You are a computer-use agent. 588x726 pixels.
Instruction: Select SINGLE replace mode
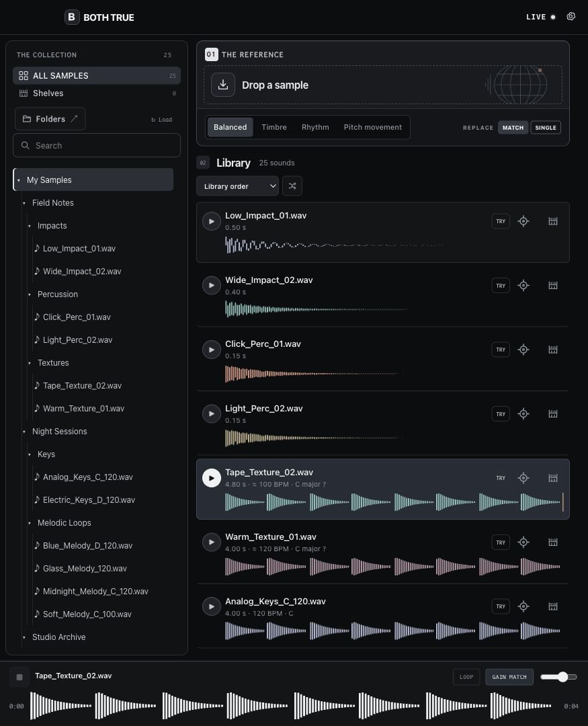[546, 127]
